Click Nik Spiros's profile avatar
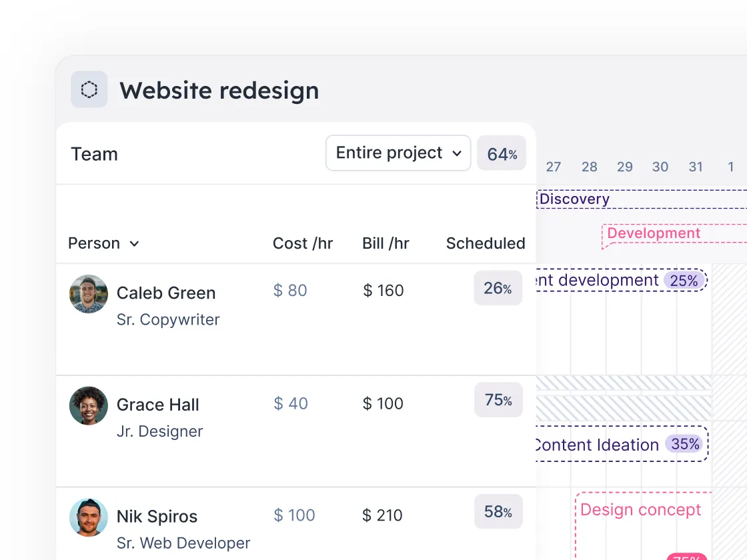Image resolution: width=747 pixels, height=560 pixels. (88, 517)
